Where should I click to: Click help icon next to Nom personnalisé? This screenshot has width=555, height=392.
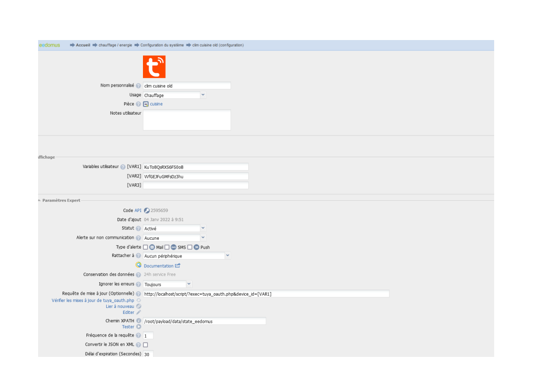click(x=139, y=86)
